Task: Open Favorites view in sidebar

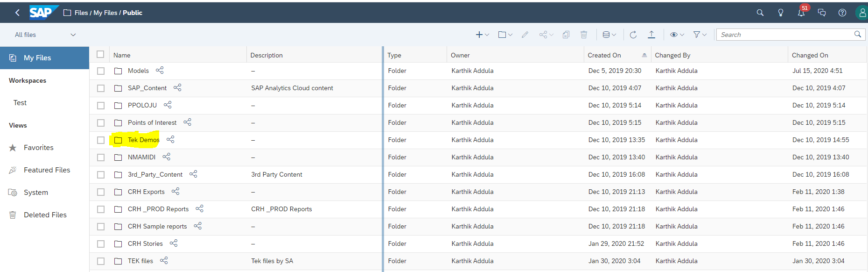Action: (39, 148)
